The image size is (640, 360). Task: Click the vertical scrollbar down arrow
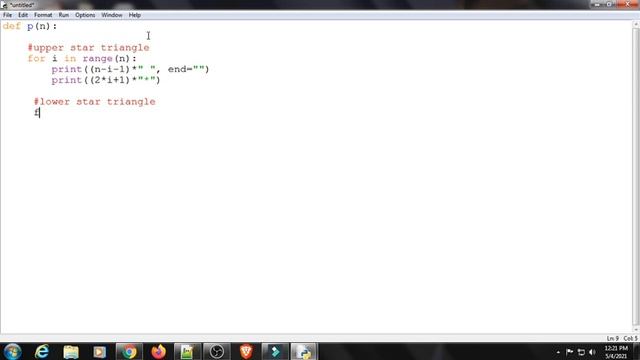636,329
